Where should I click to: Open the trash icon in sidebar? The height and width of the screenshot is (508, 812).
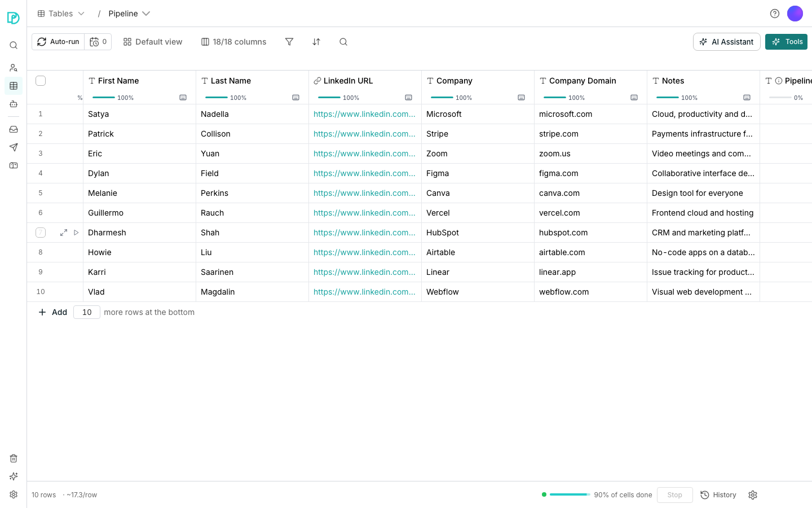14,458
